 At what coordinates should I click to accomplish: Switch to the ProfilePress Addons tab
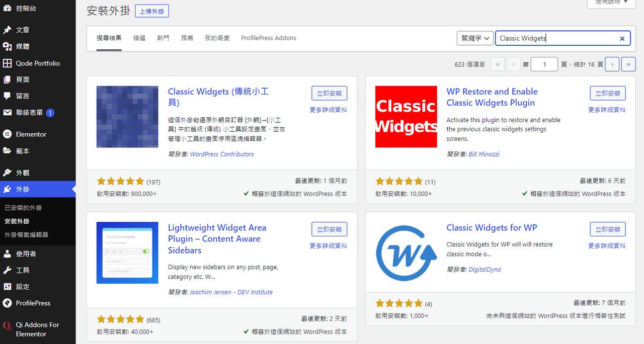point(268,38)
